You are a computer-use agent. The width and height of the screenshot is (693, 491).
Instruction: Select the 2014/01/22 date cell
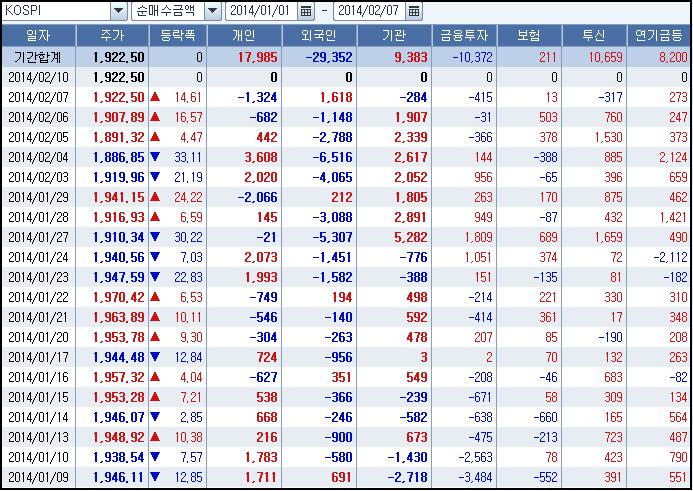pos(38,297)
